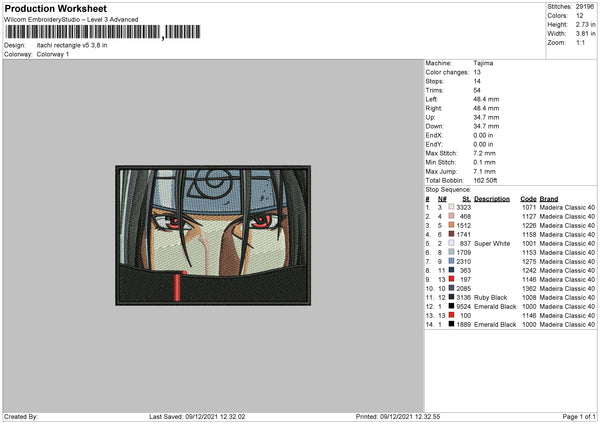Click the 'Last Saved: 09/12/2021 12.32.02' text
600x424 pixels.
197,416
